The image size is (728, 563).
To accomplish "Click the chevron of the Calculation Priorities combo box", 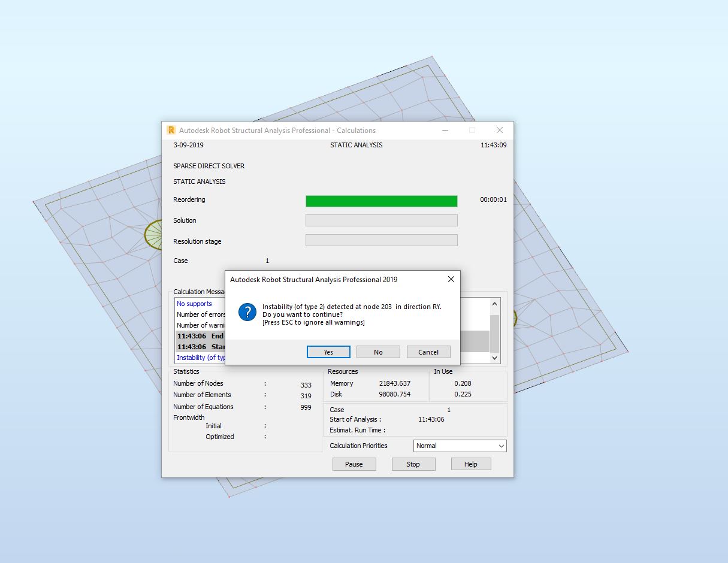I will tap(500, 446).
